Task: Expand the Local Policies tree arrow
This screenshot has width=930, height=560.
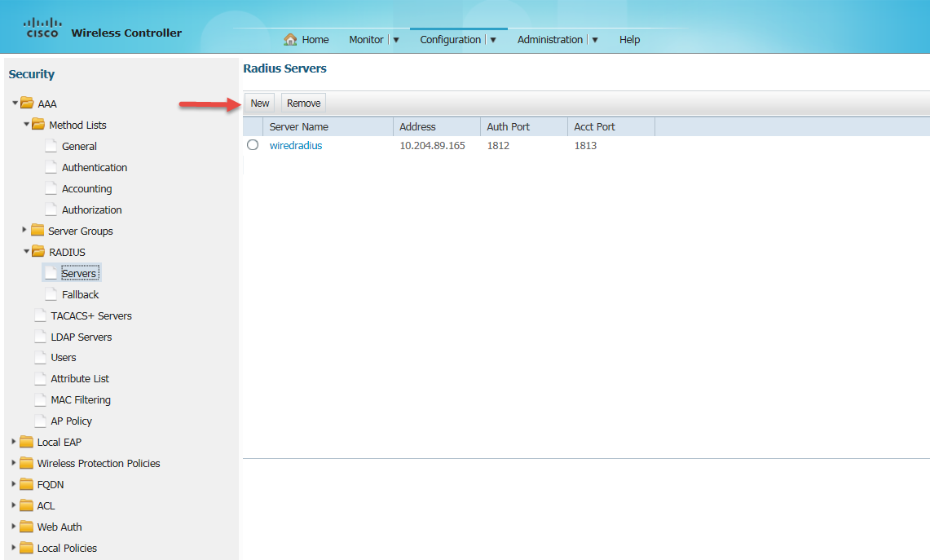Action: [x=13, y=547]
